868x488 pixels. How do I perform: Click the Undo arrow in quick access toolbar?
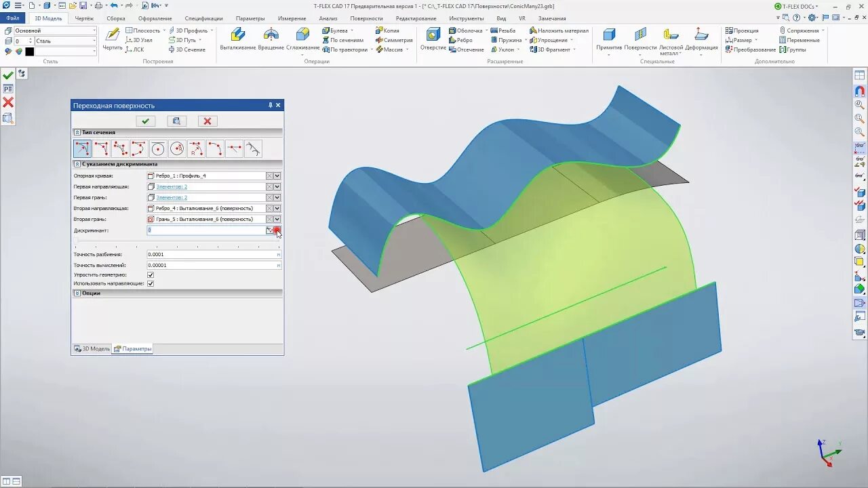pos(113,5)
